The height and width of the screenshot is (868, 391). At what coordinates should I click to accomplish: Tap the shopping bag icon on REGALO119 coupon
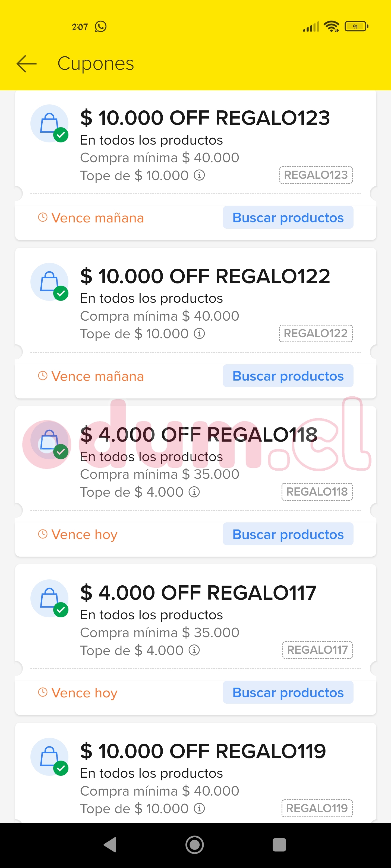49,757
